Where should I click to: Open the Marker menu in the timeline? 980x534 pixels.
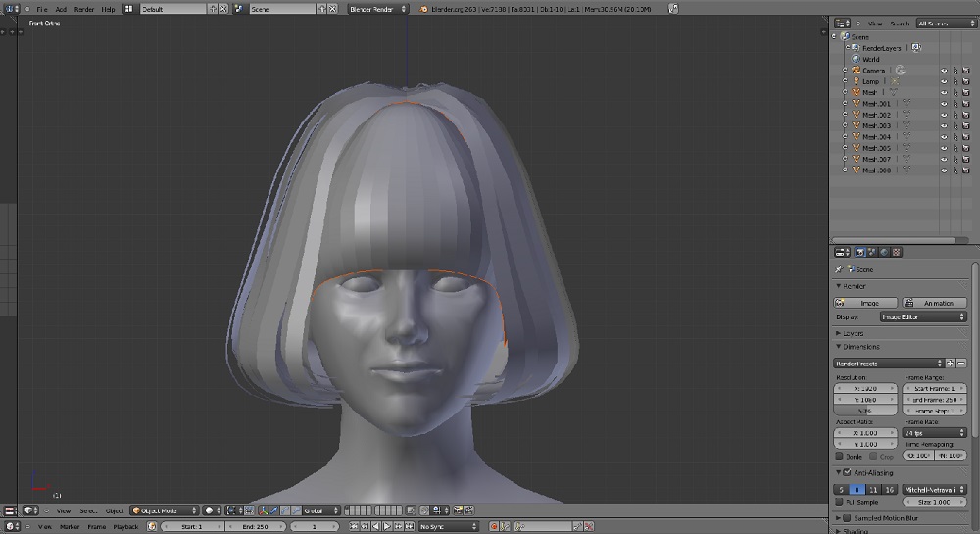click(x=70, y=526)
